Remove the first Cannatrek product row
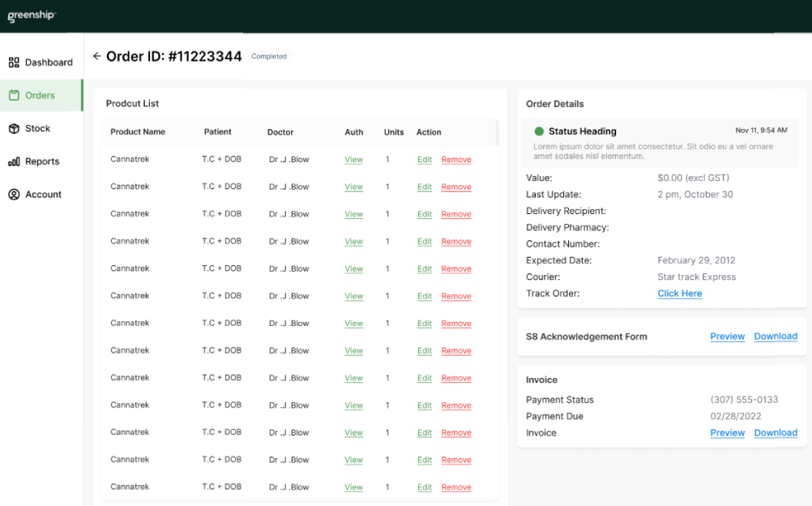 click(x=456, y=160)
